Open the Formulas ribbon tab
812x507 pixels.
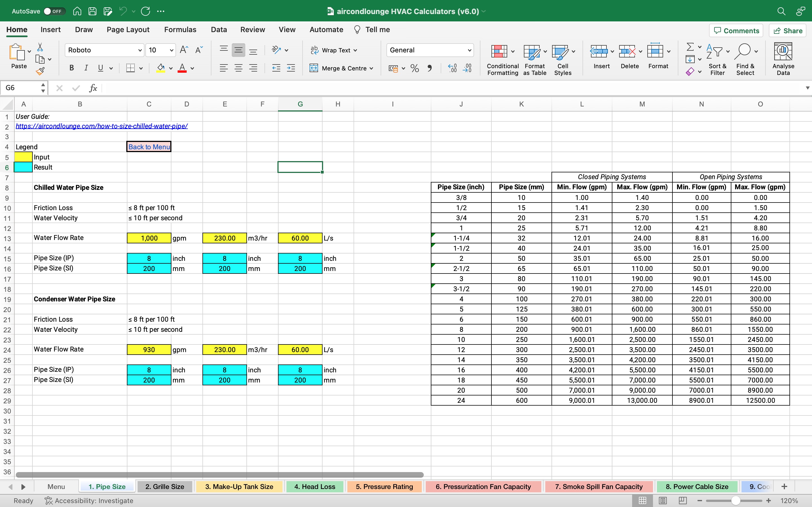pos(180,30)
